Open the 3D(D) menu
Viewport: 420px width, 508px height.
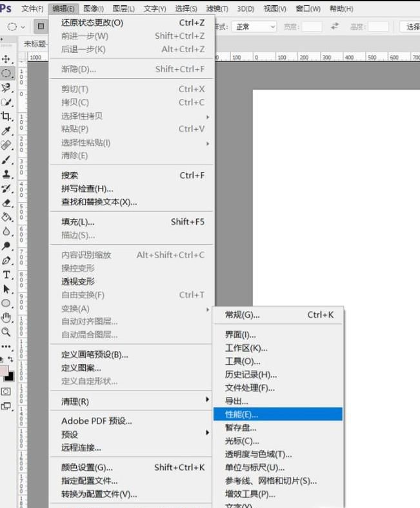click(x=245, y=9)
